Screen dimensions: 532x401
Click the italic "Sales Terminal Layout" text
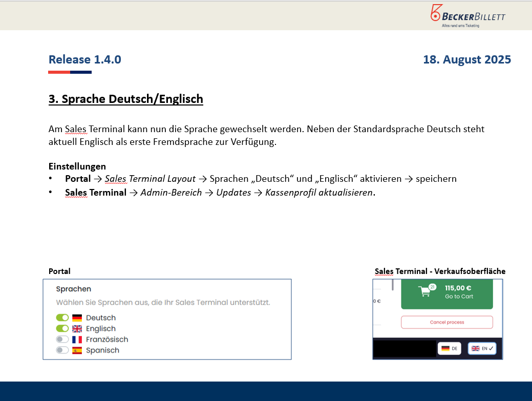[150, 179]
